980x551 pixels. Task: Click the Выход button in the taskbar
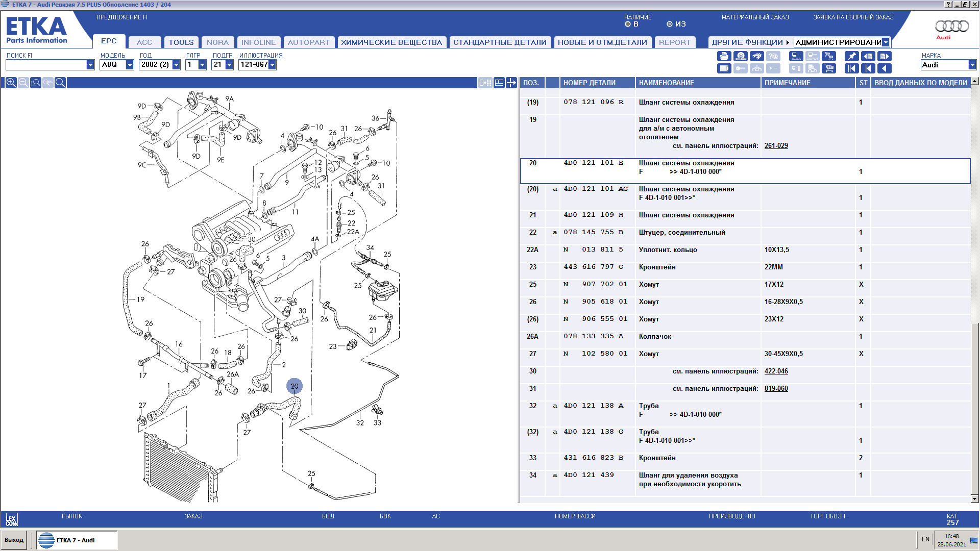pos(14,540)
